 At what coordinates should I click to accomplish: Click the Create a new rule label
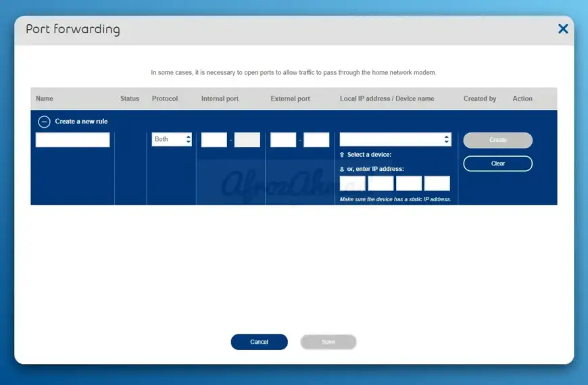coord(81,122)
